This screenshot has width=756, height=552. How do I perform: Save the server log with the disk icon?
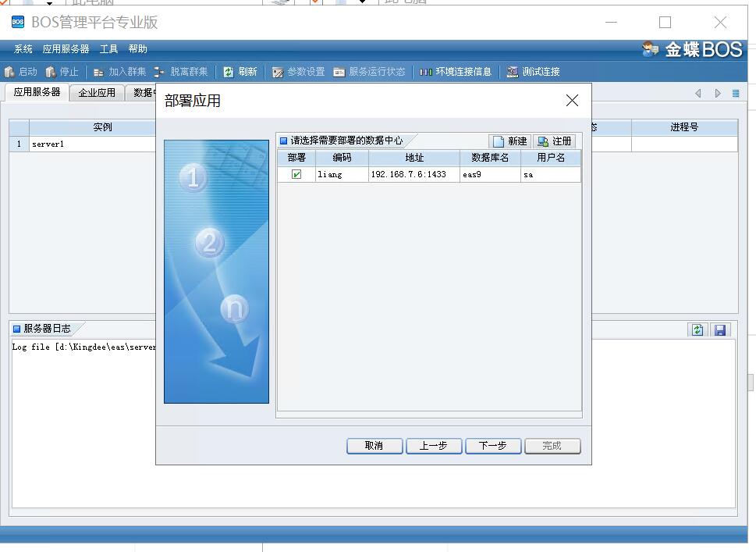[x=720, y=329]
